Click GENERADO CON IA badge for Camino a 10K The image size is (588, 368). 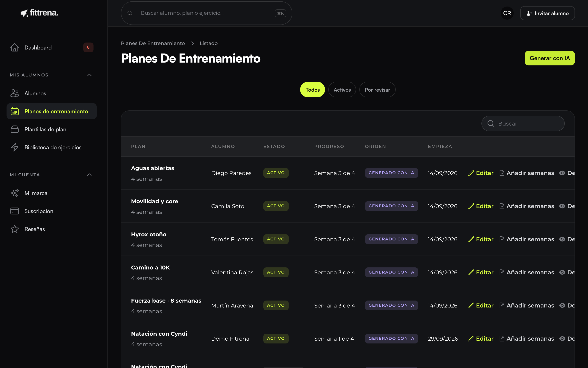point(391,272)
